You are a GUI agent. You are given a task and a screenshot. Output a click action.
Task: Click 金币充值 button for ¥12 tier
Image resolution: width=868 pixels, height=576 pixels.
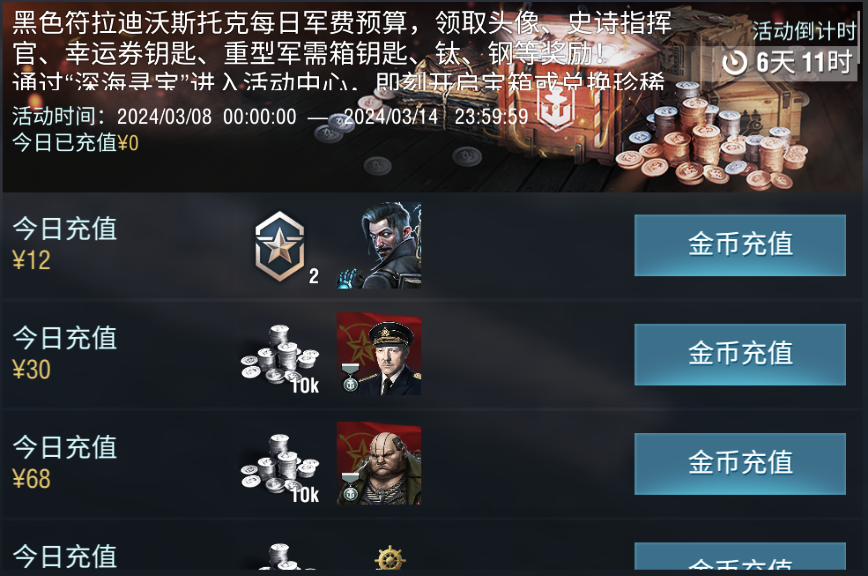(x=740, y=245)
